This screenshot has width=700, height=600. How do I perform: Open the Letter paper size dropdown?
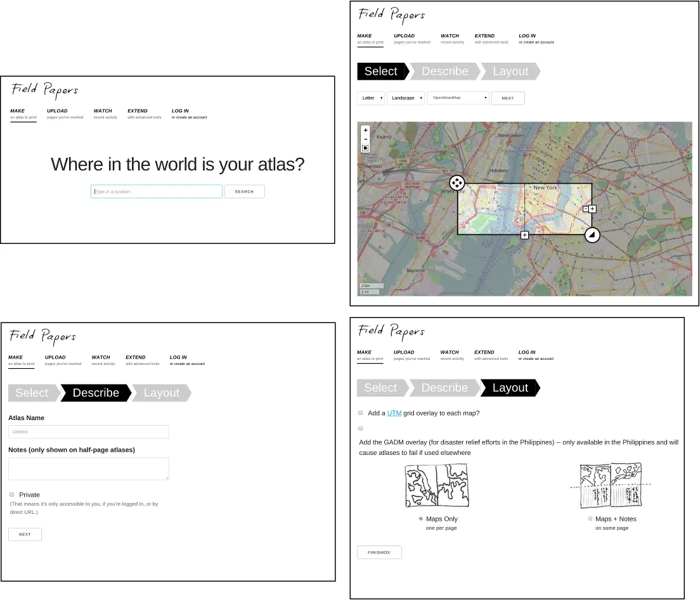371,98
